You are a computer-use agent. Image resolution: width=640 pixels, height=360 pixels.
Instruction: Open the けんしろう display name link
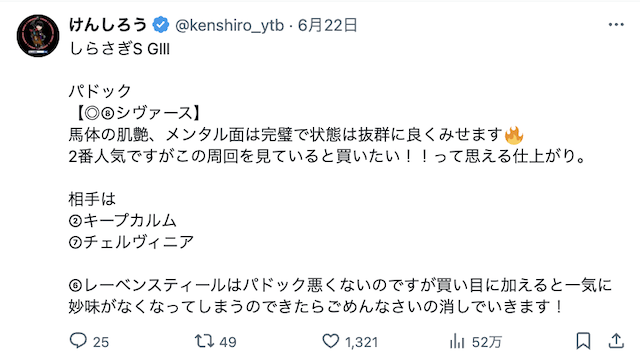[x=108, y=25]
